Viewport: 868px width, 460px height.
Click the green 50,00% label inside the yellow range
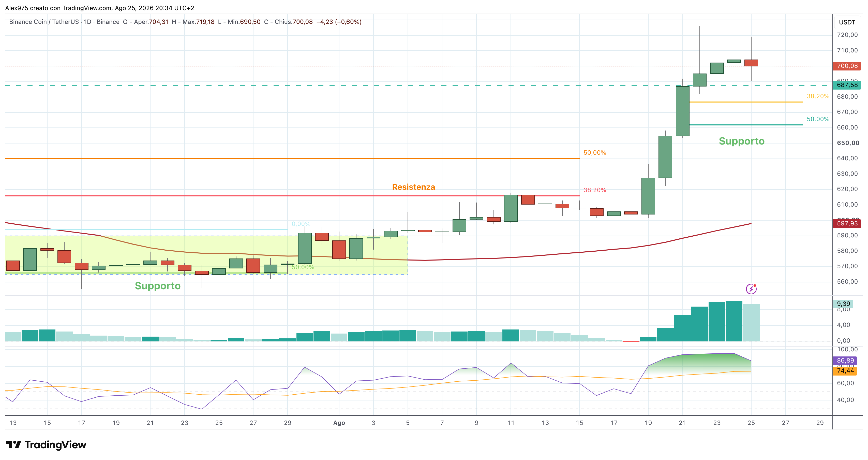303,267
